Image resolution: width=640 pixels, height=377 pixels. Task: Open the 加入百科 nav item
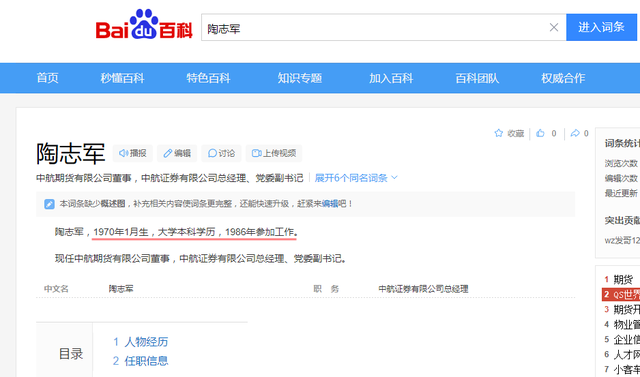[391, 78]
